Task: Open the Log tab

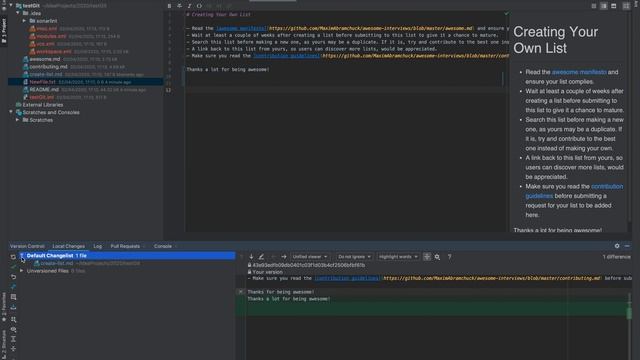Action: click(x=98, y=246)
